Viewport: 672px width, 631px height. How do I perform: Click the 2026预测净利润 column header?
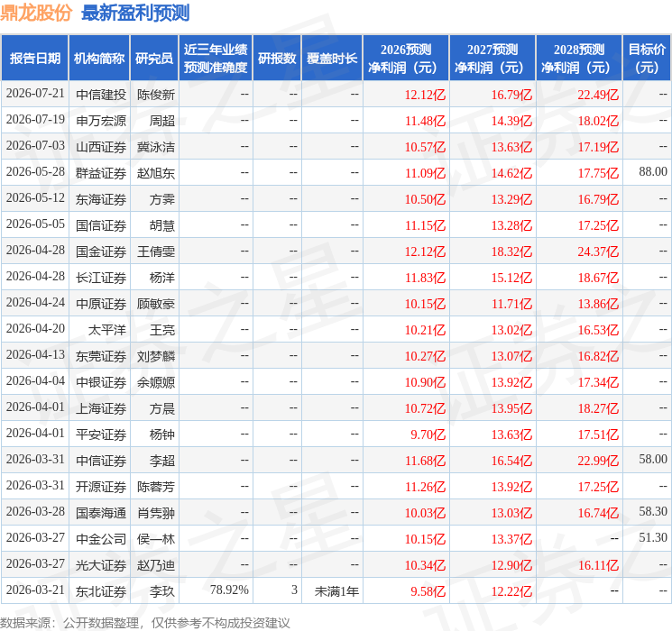[x=406, y=59]
